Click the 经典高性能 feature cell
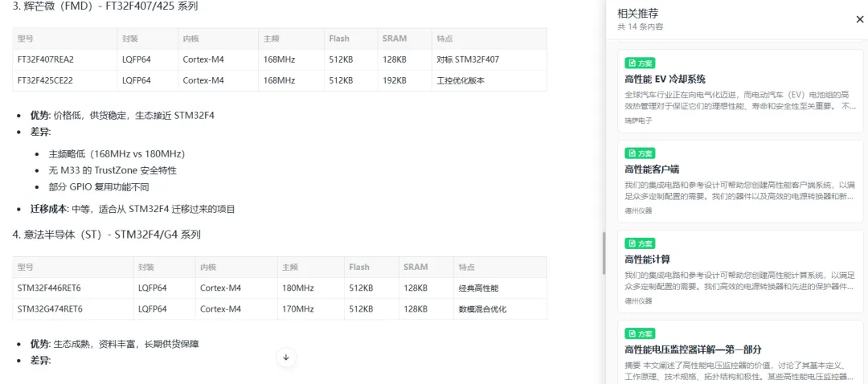The width and height of the screenshot is (868, 384). (501, 288)
